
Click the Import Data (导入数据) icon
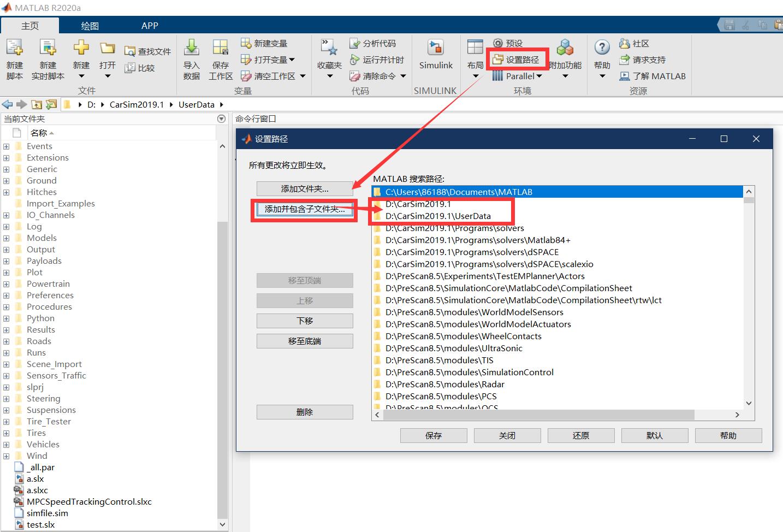[x=191, y=48]
